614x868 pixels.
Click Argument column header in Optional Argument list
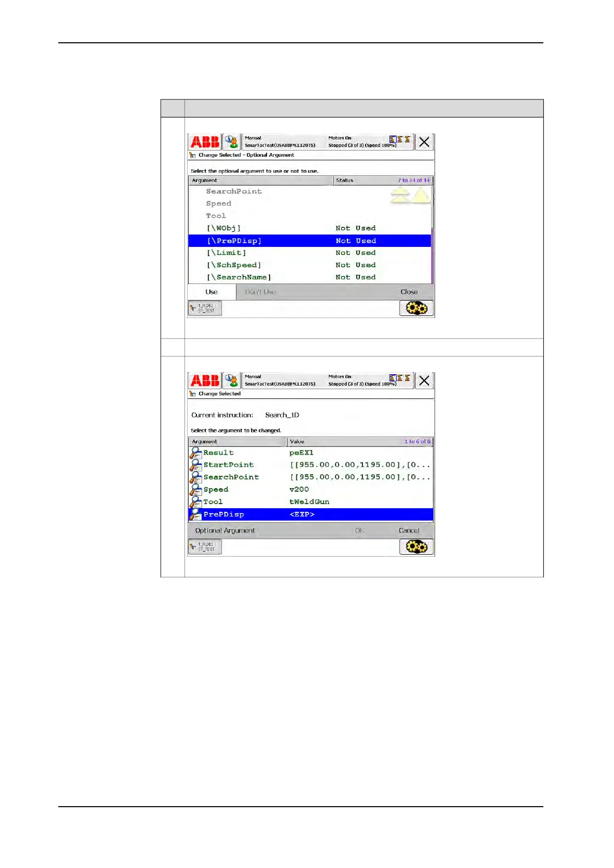pos(261,180)
